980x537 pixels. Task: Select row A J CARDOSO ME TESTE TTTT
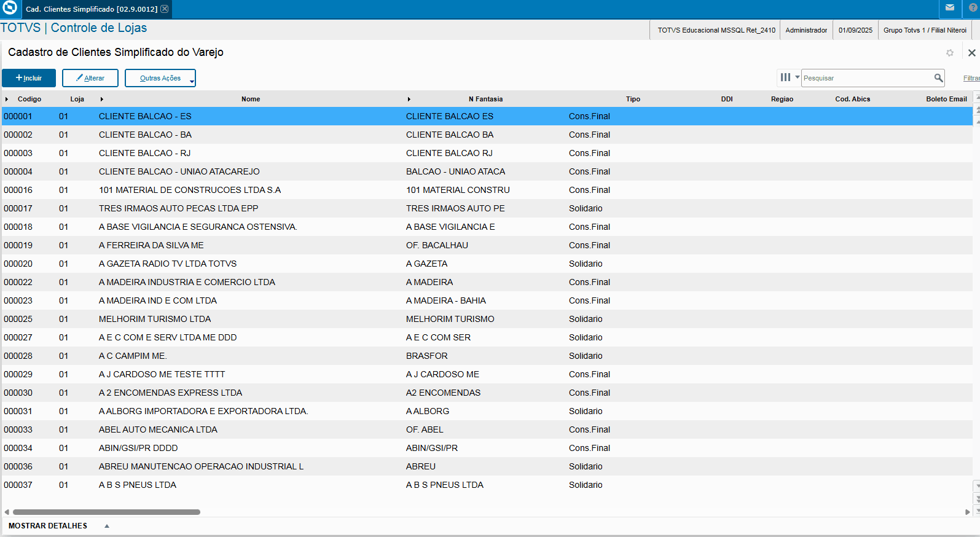[487, 374]
